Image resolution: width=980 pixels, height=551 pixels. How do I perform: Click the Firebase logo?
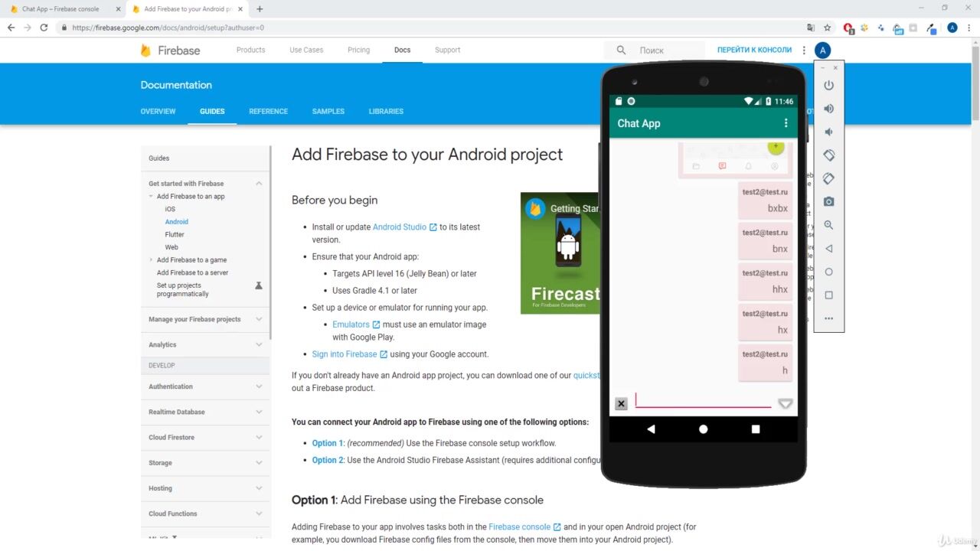[x=169, y=51]
